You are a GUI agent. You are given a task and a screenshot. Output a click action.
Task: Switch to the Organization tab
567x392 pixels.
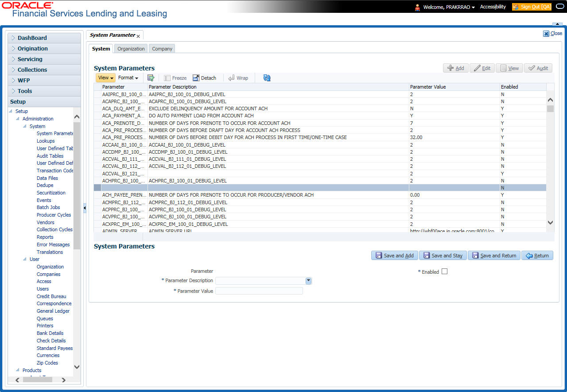pos(131,49)
